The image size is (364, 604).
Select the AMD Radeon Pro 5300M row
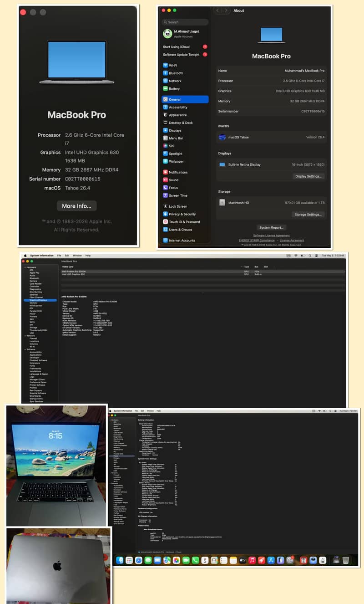click(x=203, y=271)
